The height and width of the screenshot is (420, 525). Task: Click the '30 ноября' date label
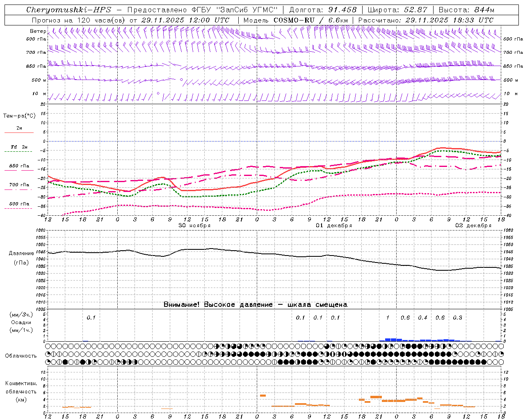tap(194, 226)
